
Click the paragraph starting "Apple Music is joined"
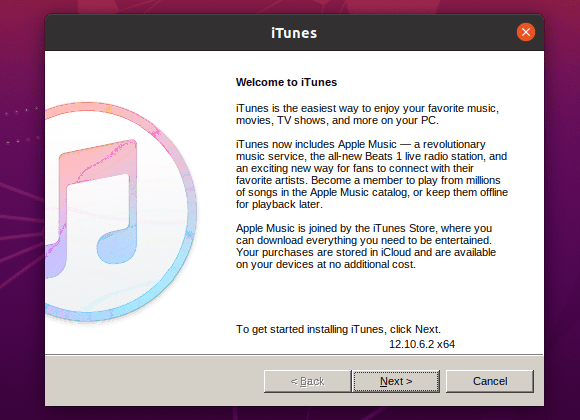point(366,246)
